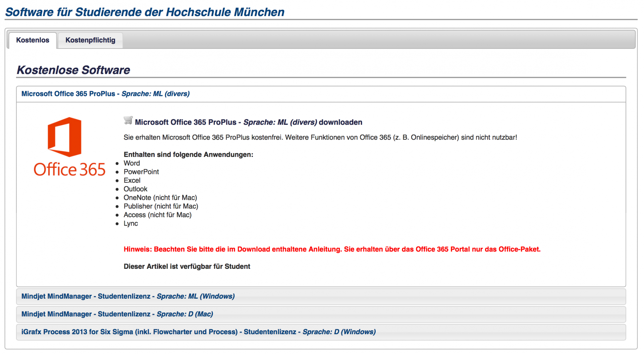The image size is (644, 354).
Task: Expand iGrafx Process 2013 for Six Sigma section
Action: click(321, 332)
